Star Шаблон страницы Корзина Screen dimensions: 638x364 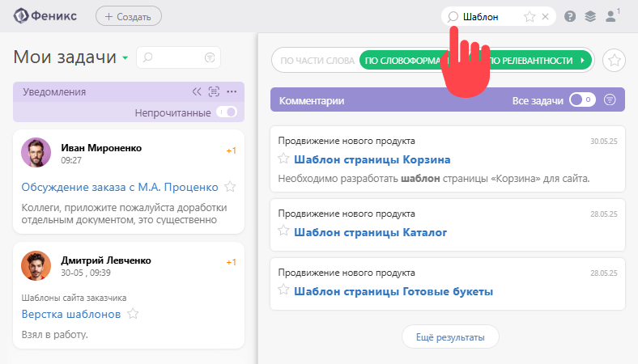(283, 159)
